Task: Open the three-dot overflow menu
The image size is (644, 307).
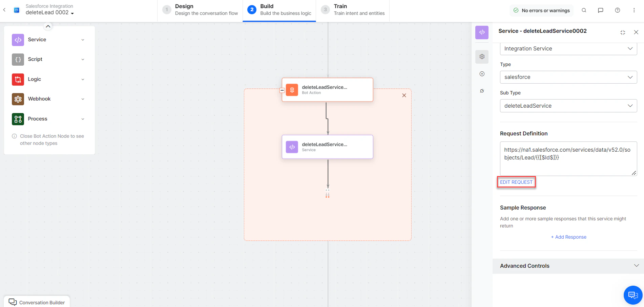Action: tap(634, 10)
